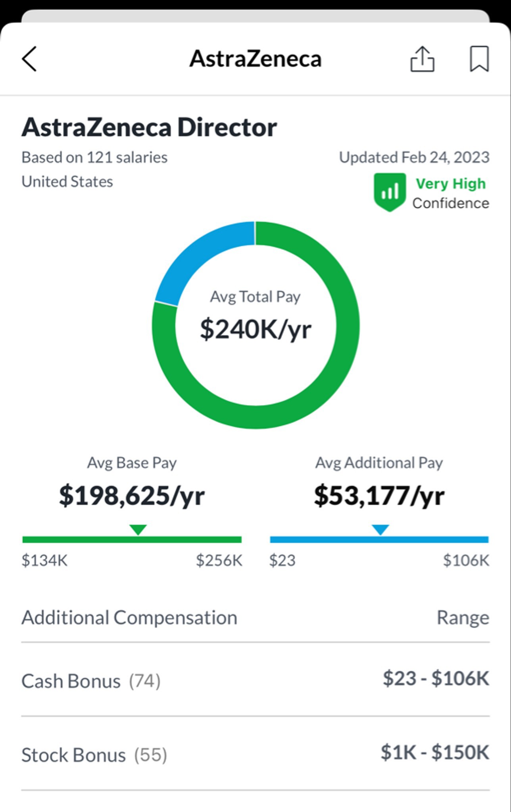
Task: Tap the Range column header
Action: point(463,618)
